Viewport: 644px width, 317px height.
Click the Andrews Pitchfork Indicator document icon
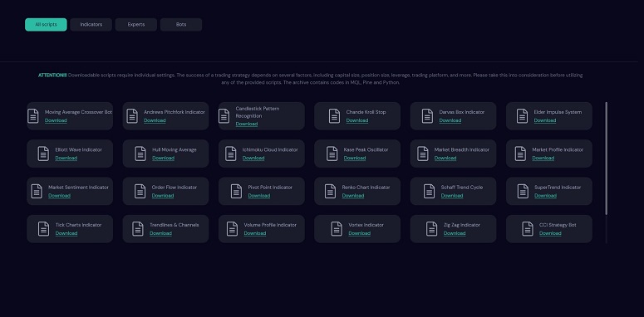pos(132,116)
